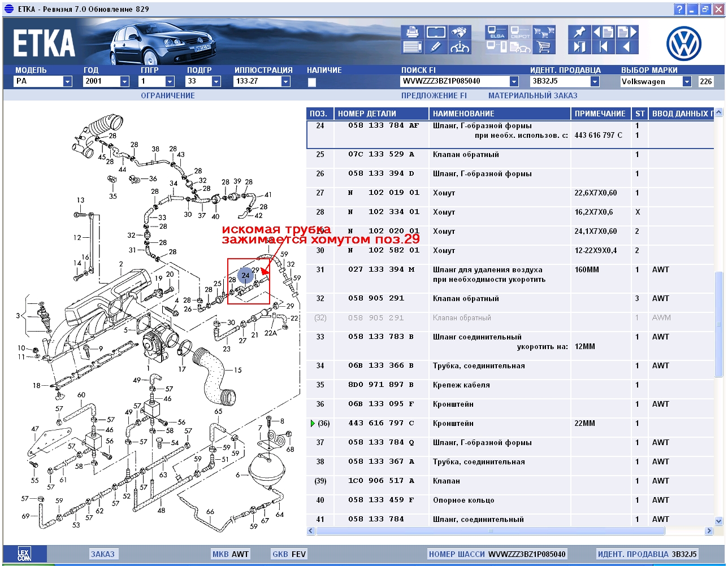Select the Опорное кольцо row
Image resolution: width=728 pixels, height=566 pixels.
pos(510,500)
